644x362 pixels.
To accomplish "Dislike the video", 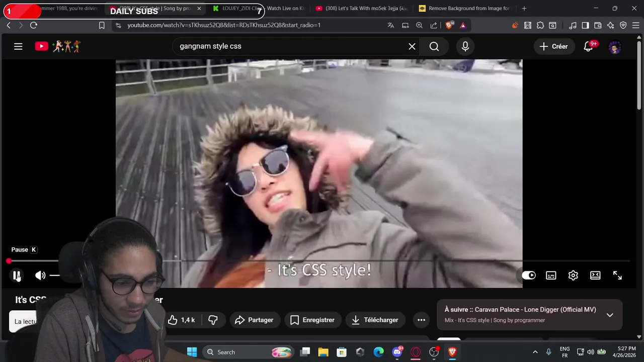I will click(213, 320).
